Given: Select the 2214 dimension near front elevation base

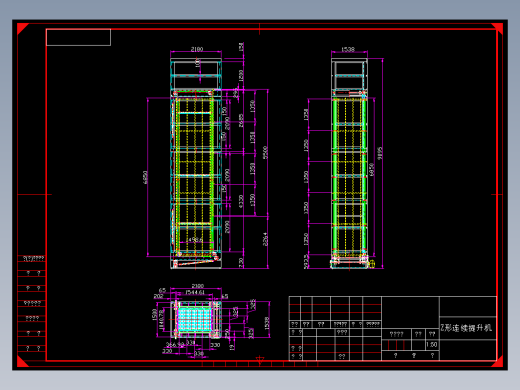Looking at the screenshot, I should 265,239.
